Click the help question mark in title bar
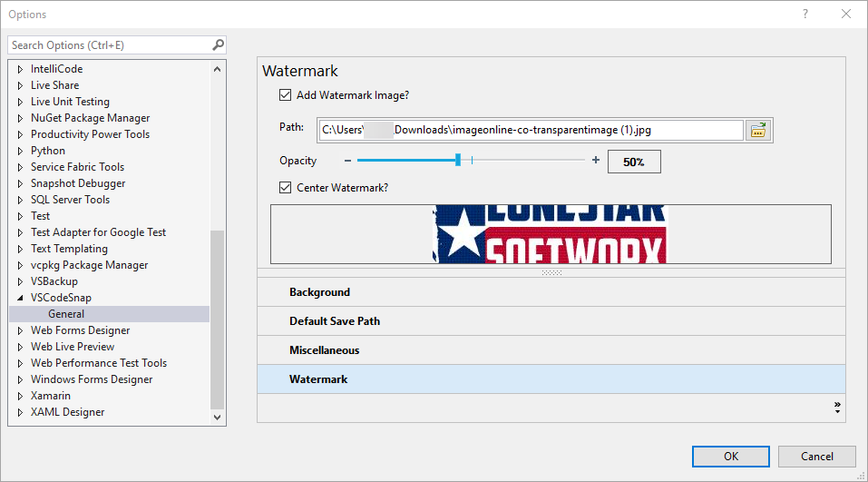 pos(805,14)
